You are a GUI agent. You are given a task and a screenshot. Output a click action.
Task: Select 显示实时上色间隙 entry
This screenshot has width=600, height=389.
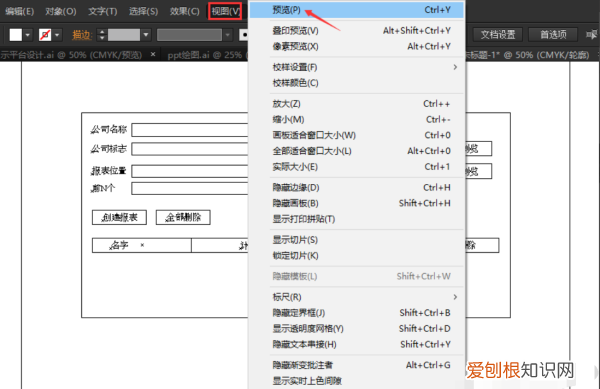pyautogui.click(x=356, y=381)
